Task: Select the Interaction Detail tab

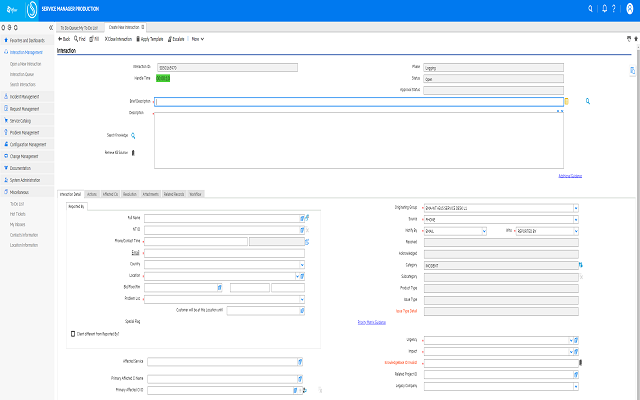Action: (70, 194)
